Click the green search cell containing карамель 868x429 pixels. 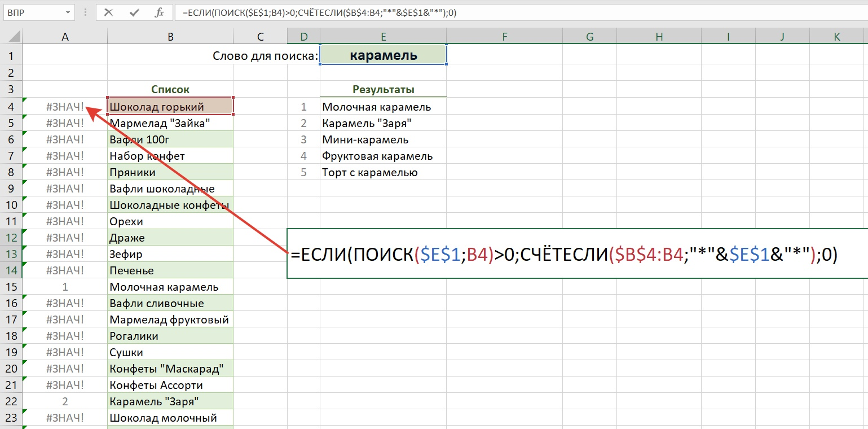(383, 55)
